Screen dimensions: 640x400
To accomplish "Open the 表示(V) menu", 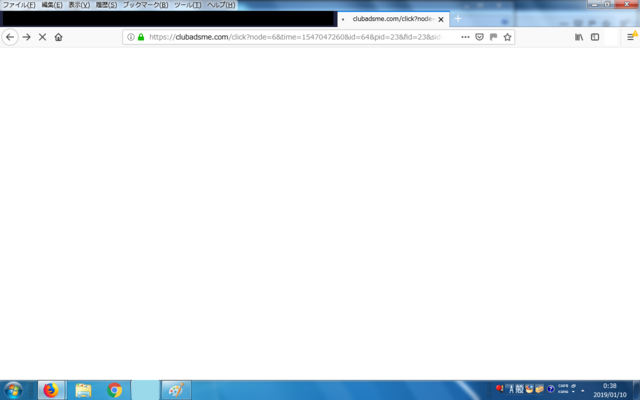I will pos(79,5).
